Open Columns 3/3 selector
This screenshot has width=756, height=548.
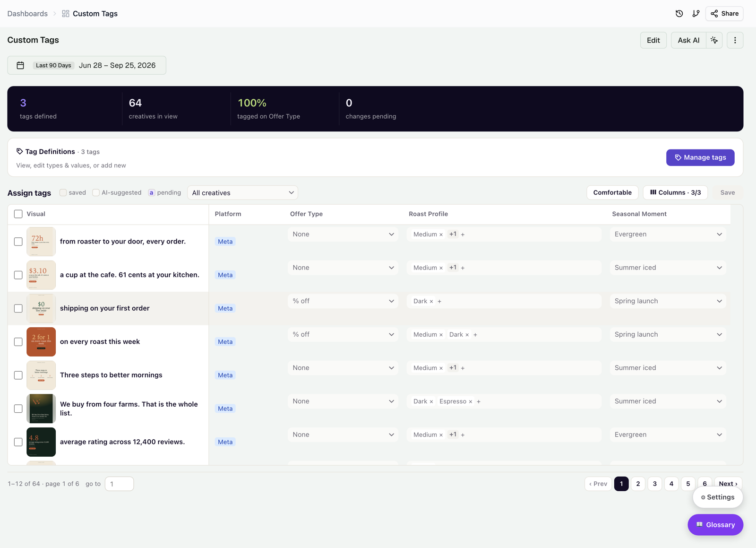tap(675, 192)
